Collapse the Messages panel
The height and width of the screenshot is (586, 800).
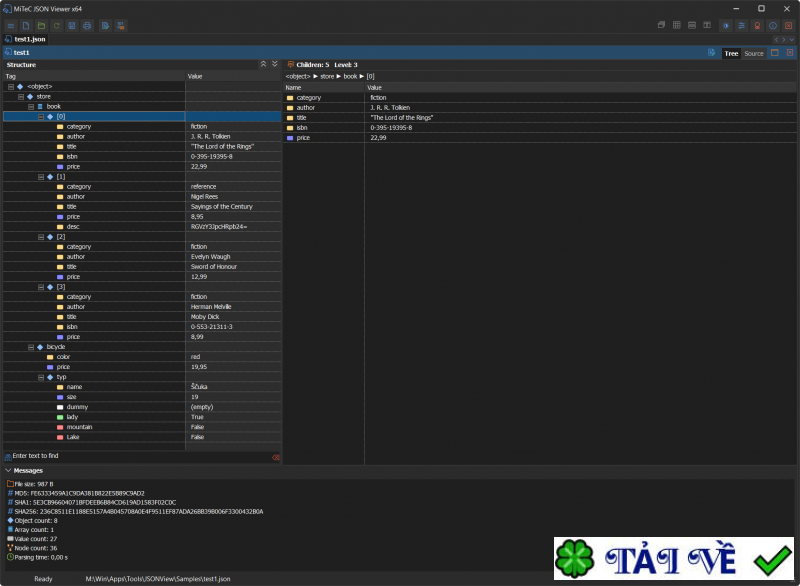coord(8,470)
